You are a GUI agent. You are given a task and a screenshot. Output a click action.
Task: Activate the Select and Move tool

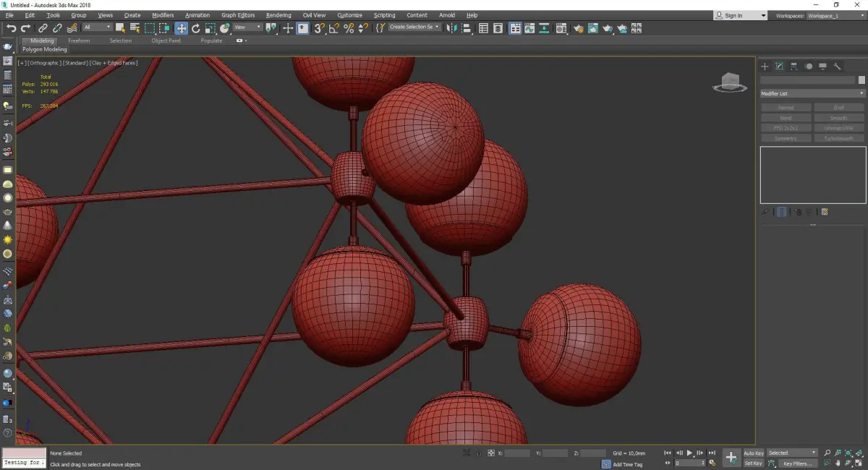point(181,28)
